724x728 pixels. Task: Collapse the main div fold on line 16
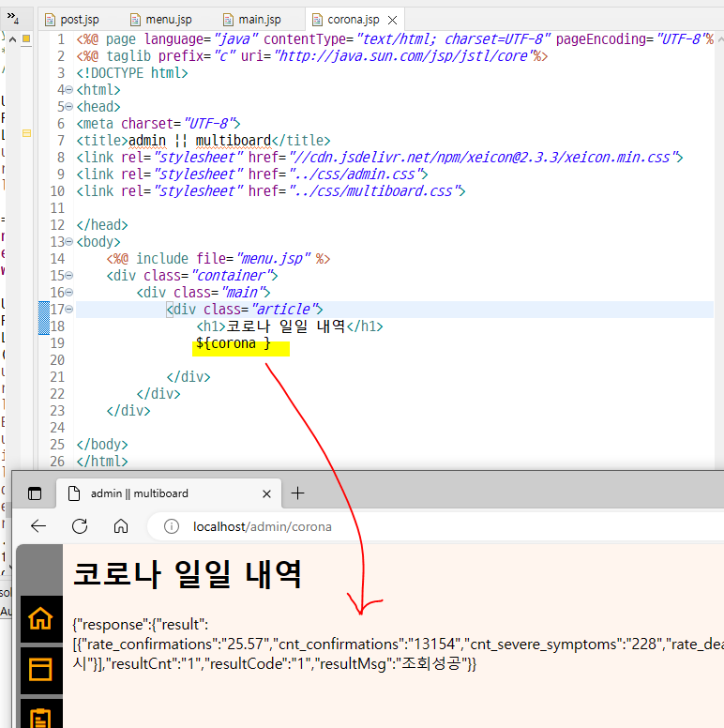point(68,292)
